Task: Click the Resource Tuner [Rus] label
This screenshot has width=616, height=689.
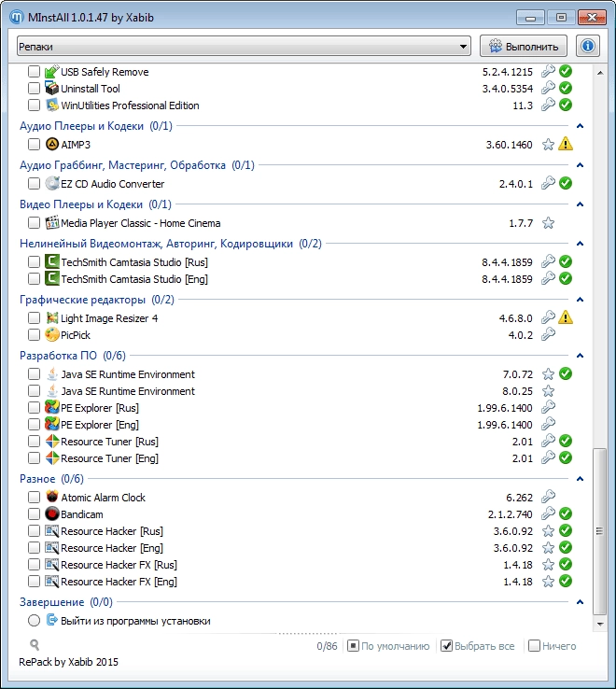Action: click(x=109, y=442)
